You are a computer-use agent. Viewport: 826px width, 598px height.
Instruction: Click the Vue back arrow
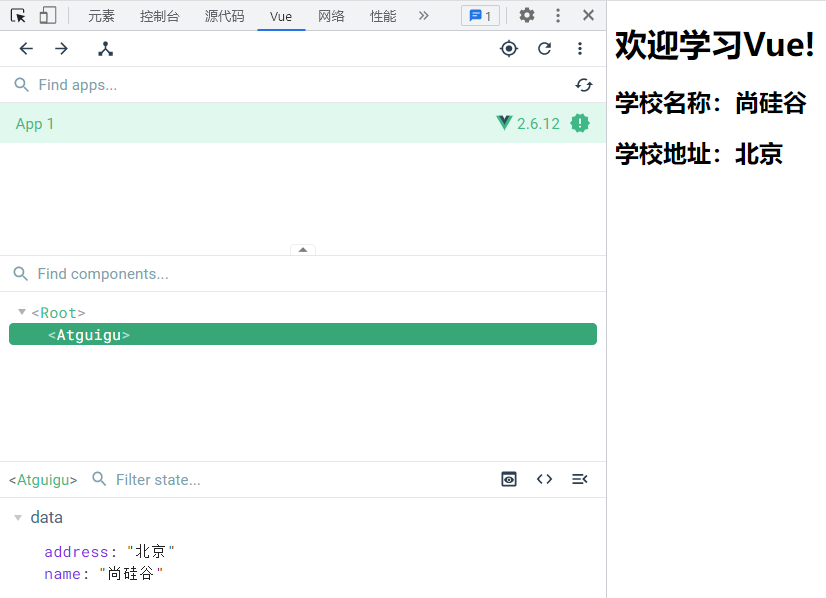[x=26, y=49]
